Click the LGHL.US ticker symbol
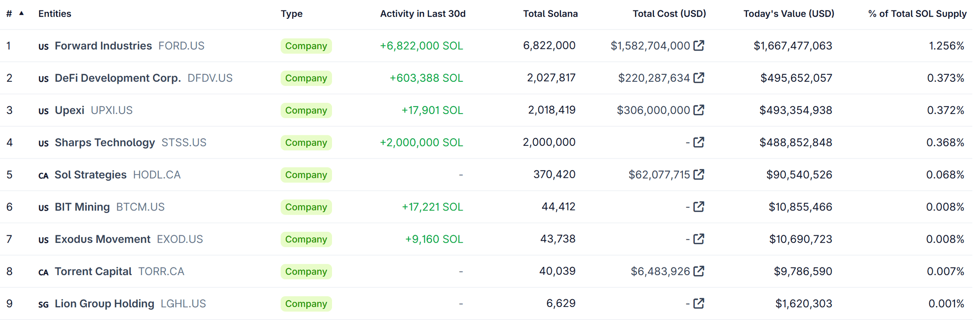Image resolution: width=980 pixels, height=320 pixels. 183,303
